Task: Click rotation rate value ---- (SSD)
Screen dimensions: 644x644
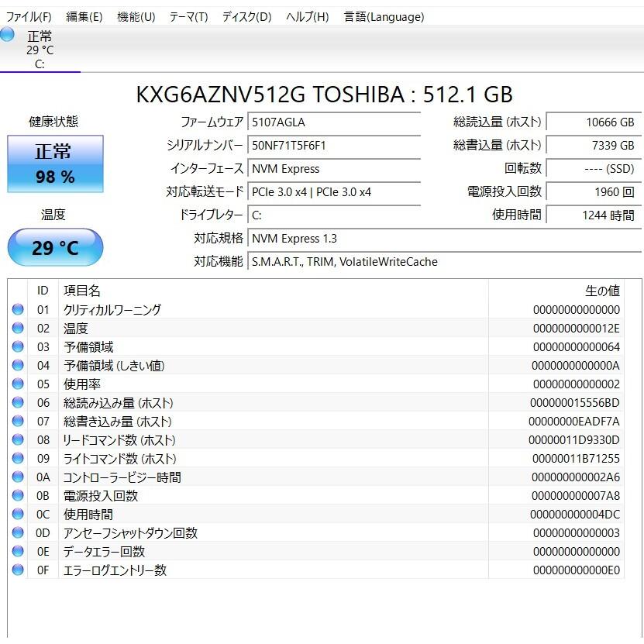Action: [594, 169]
